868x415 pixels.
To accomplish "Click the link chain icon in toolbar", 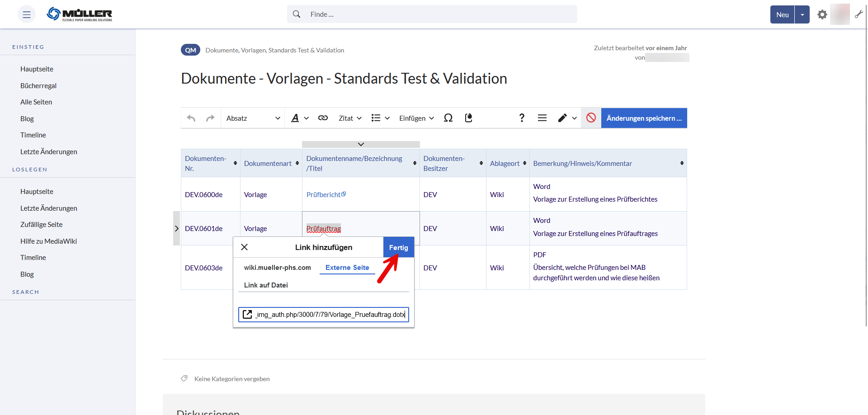I will tap(323, 118).
